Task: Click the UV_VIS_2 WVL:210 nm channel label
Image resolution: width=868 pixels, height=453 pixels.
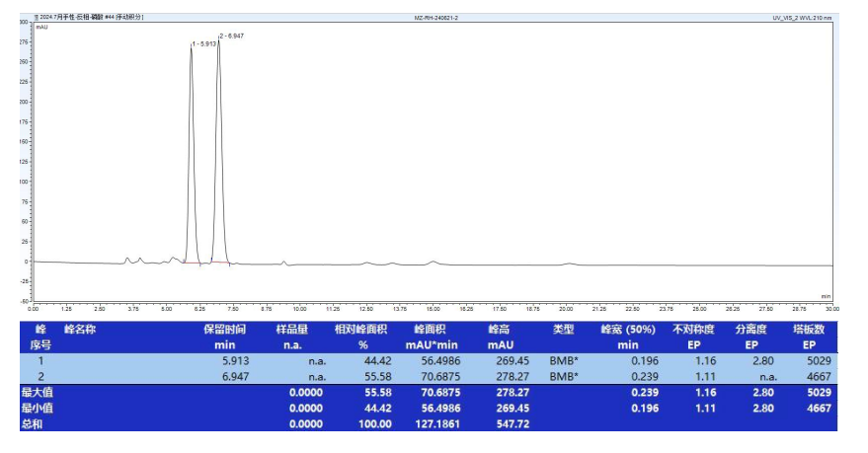Action: [801, 18]
